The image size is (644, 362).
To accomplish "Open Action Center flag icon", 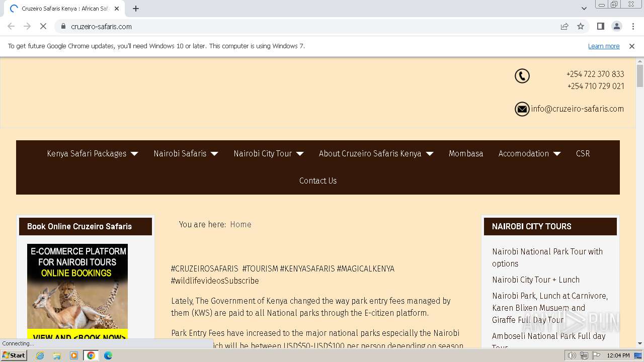I will pos(596,355).
